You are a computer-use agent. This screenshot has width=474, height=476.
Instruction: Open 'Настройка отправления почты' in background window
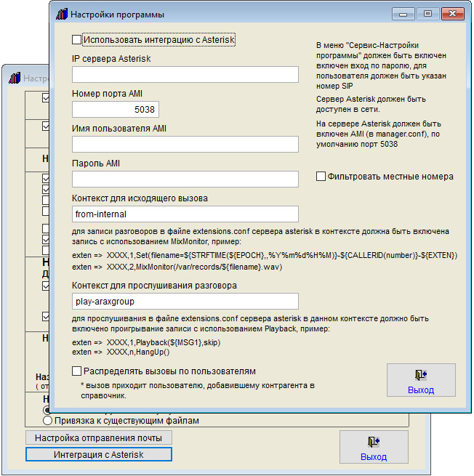point(99,437)
